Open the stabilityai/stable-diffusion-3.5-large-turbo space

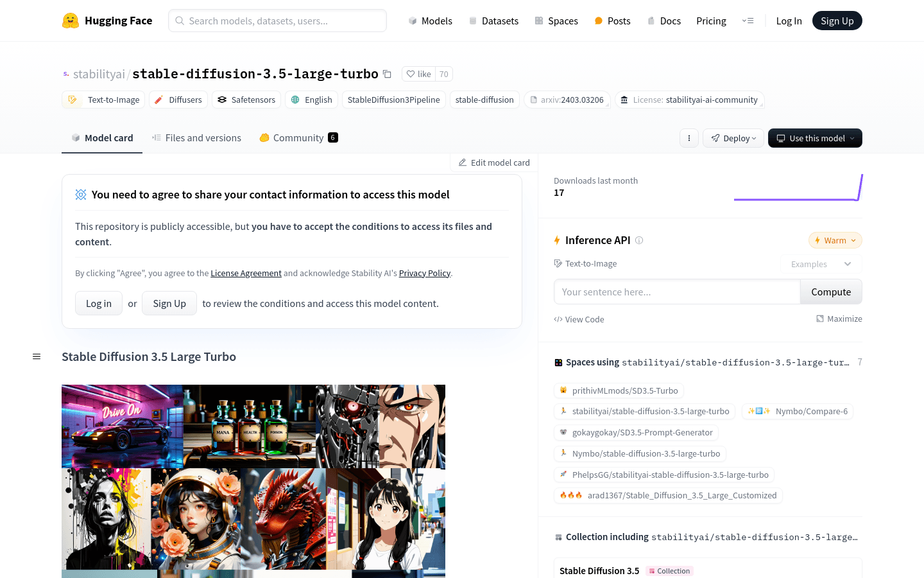(x=644, y=411)
